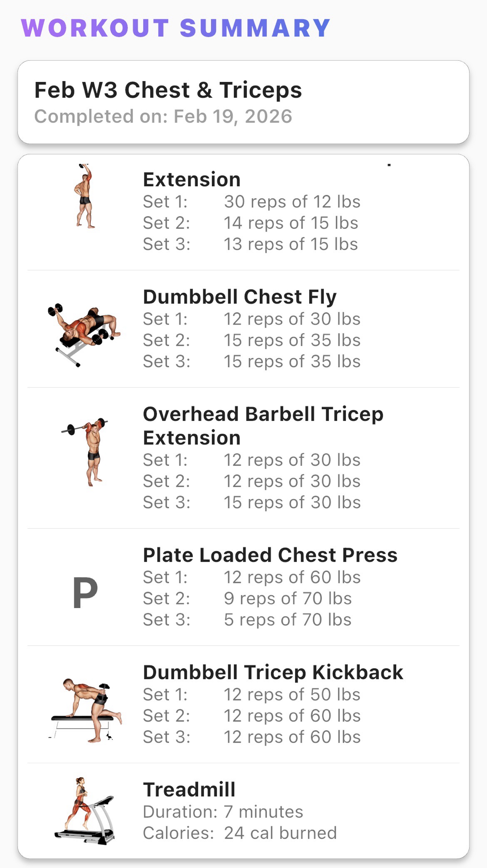Select Tricep Kickback Set 1: 12 reps of 50 lbs
The height and width of the screenshot is (868, 487).
pyautogui.click(x=252, y=694)
